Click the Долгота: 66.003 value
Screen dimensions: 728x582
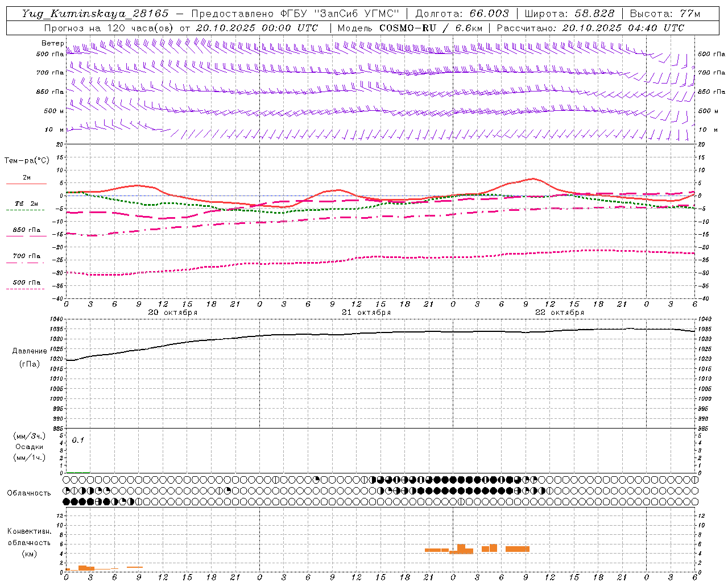click(x=462, y=14)
